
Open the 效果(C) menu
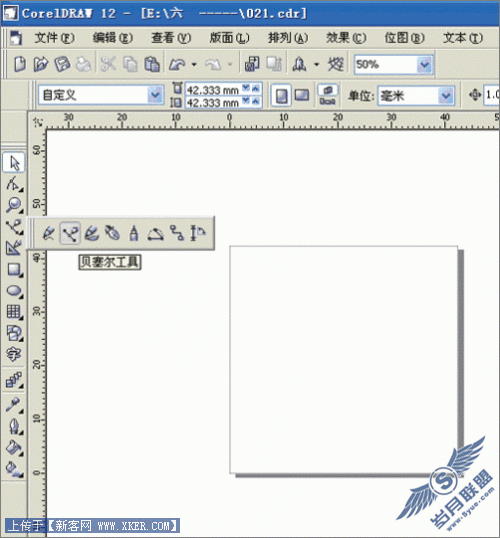point(346,38)
